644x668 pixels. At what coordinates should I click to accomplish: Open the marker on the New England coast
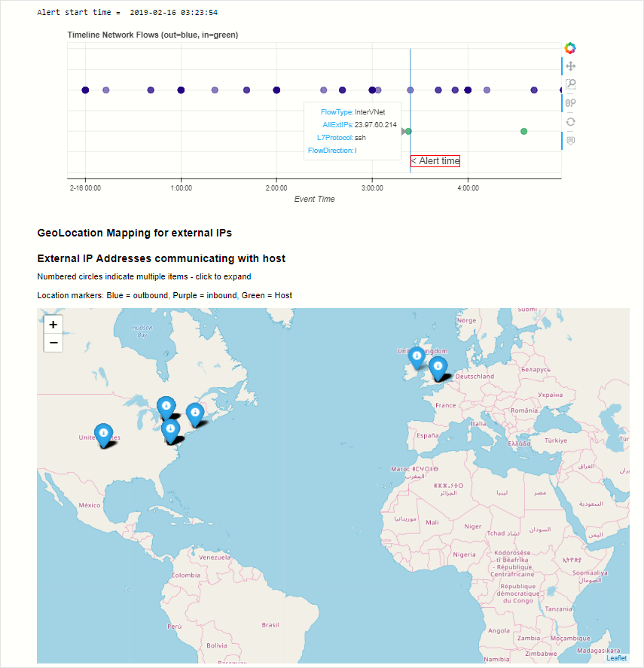click(194, 413)
